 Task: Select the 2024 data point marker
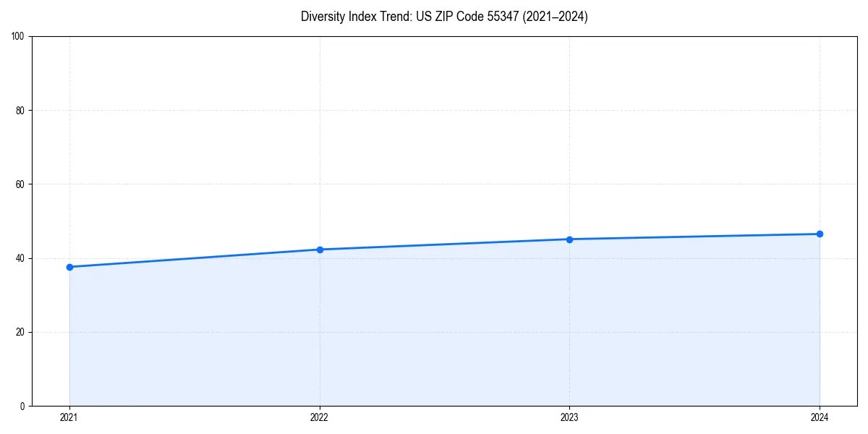(820, 234)
